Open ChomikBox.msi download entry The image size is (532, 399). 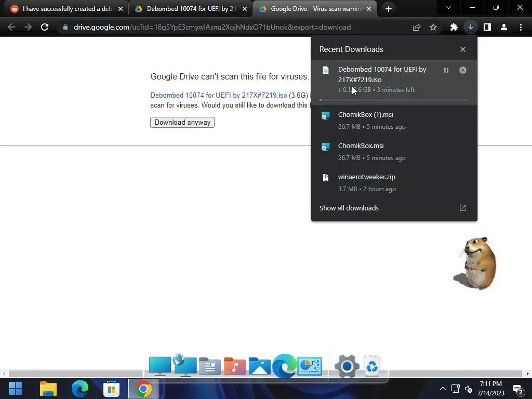(x=394, y=152)
